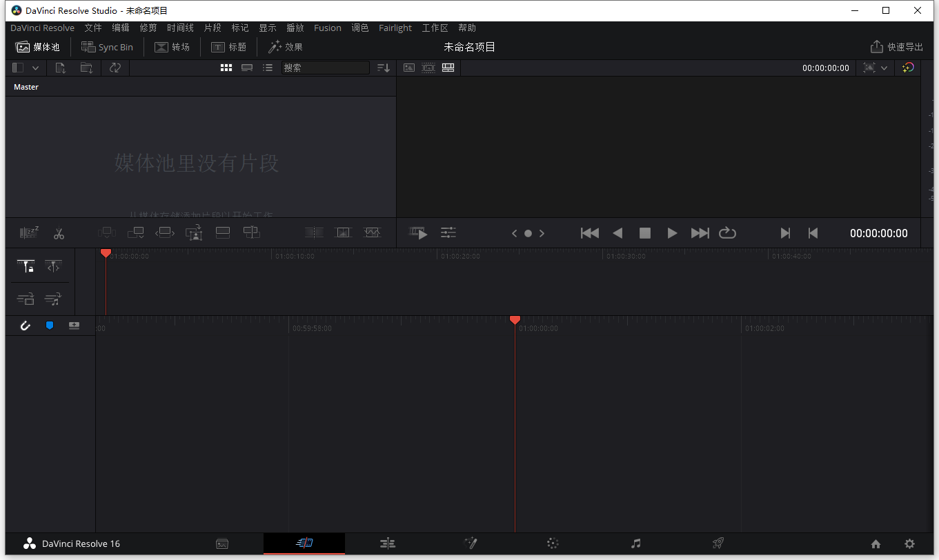
Task: Click the cut transition icon
Action: (314, 233)
